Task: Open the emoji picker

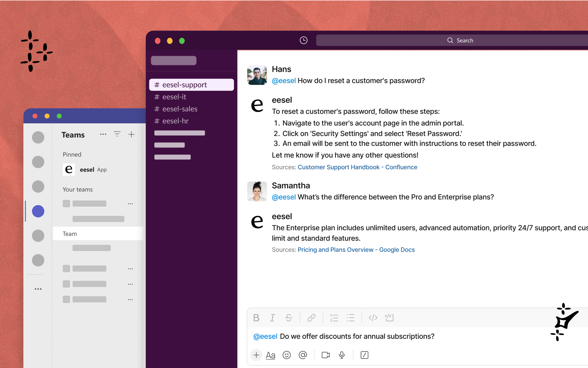Action: (x=287, y=355)
